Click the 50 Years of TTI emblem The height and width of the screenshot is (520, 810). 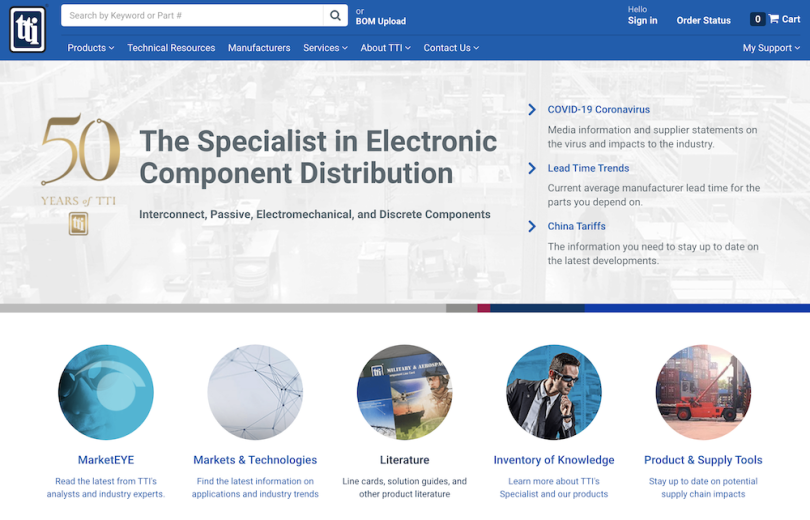pyautogui.click(x=79, y=174)
